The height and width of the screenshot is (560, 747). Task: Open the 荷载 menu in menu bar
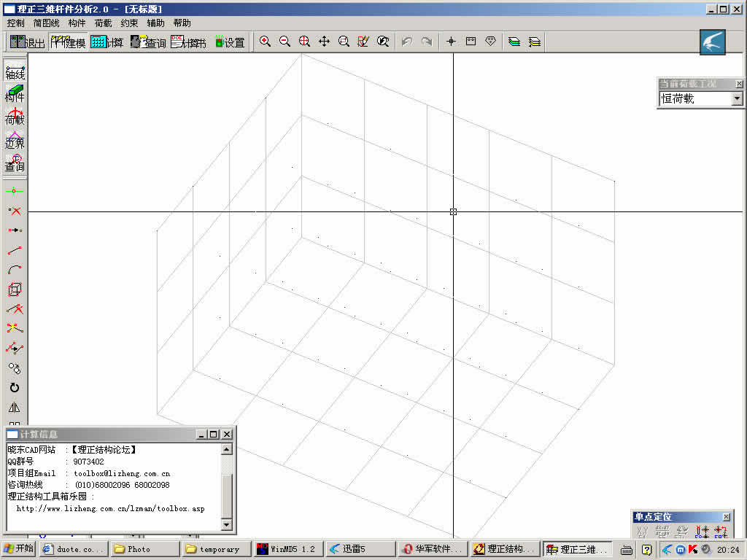pyautogui.click(x=103, y=23)
